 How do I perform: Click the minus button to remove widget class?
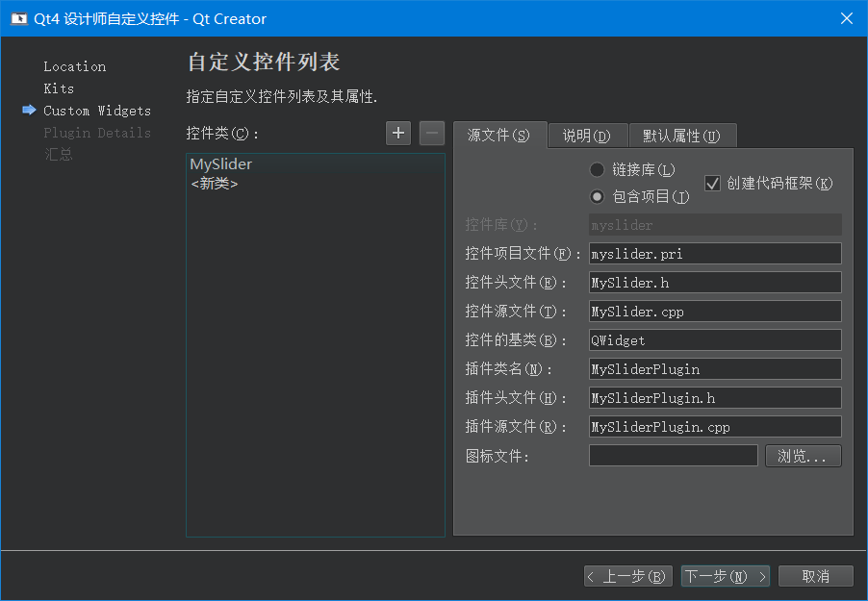431,133
